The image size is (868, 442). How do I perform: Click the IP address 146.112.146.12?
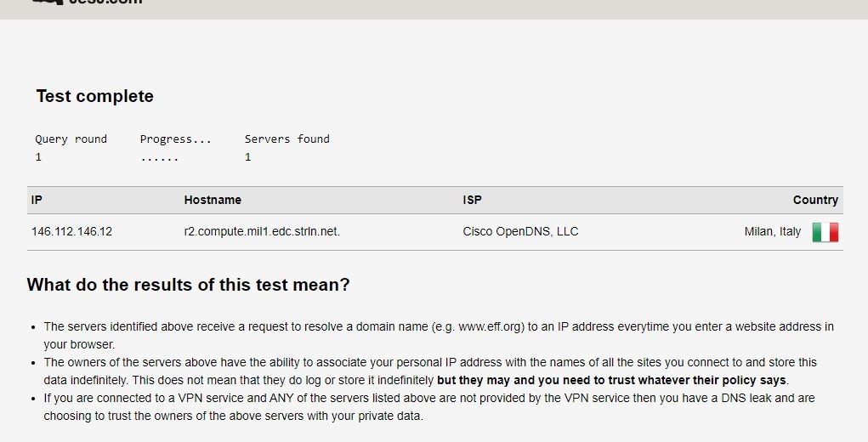coord(71,231)
